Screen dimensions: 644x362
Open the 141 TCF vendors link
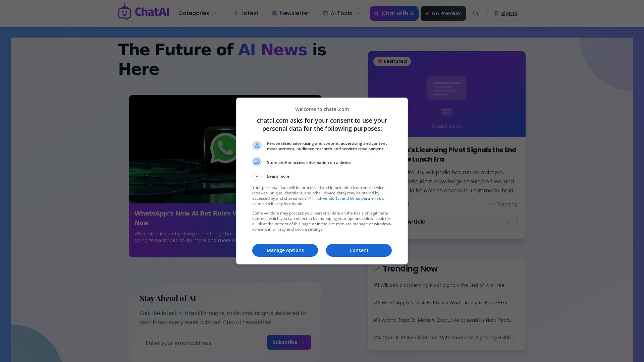click(343, 198)
